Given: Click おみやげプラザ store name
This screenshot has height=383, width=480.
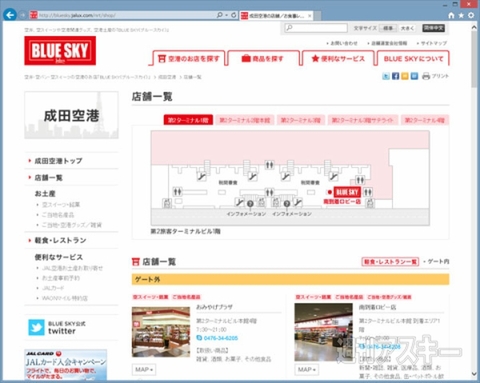Looking at the screenshot, I should [214, 307].
